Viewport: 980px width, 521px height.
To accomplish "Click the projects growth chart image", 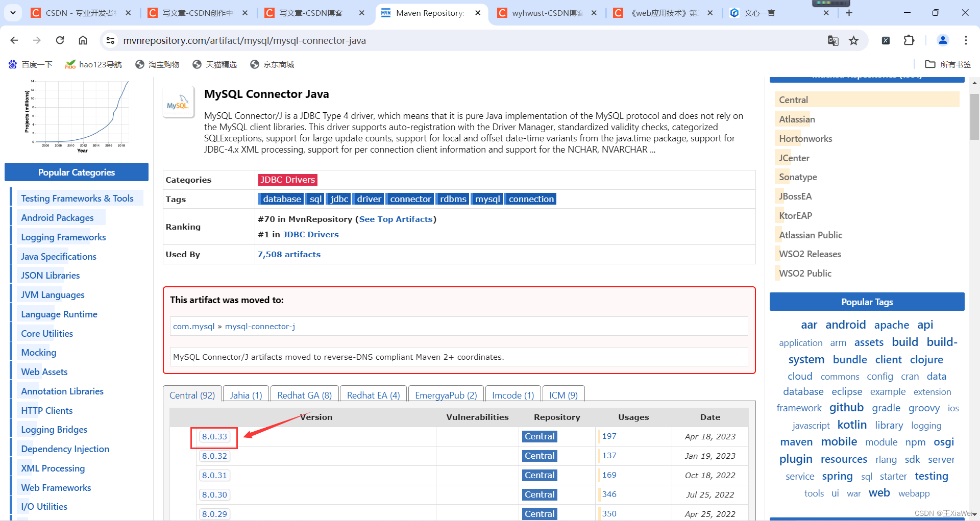I will point(77,116).
